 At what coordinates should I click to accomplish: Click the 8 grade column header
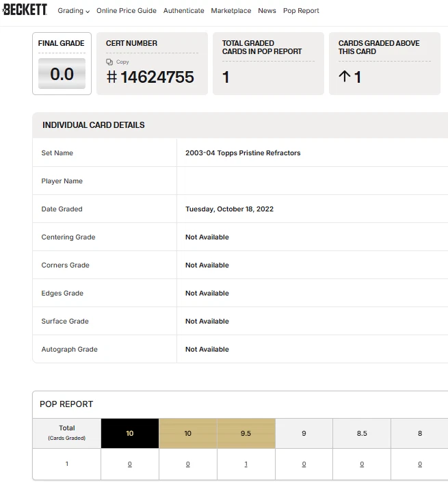point(420,434)
